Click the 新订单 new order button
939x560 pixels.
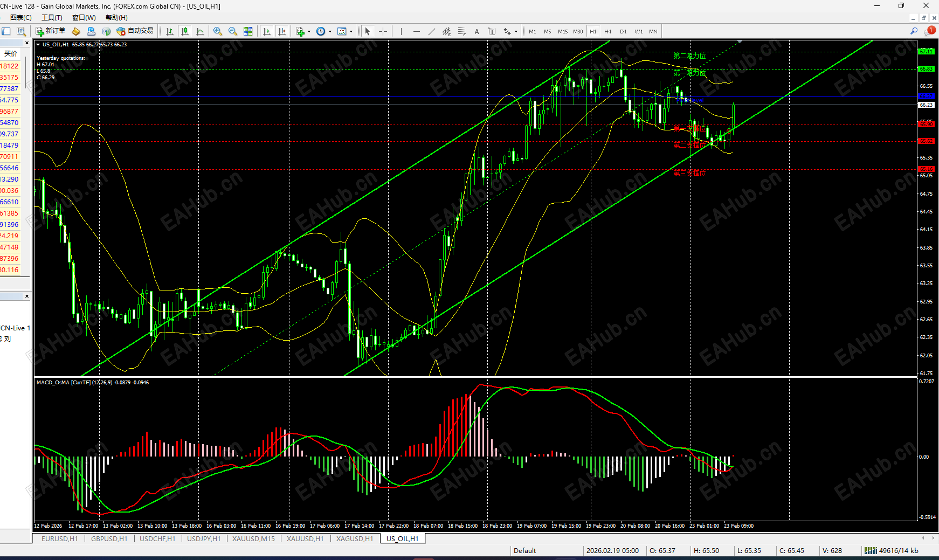click(x=50, y=31)
